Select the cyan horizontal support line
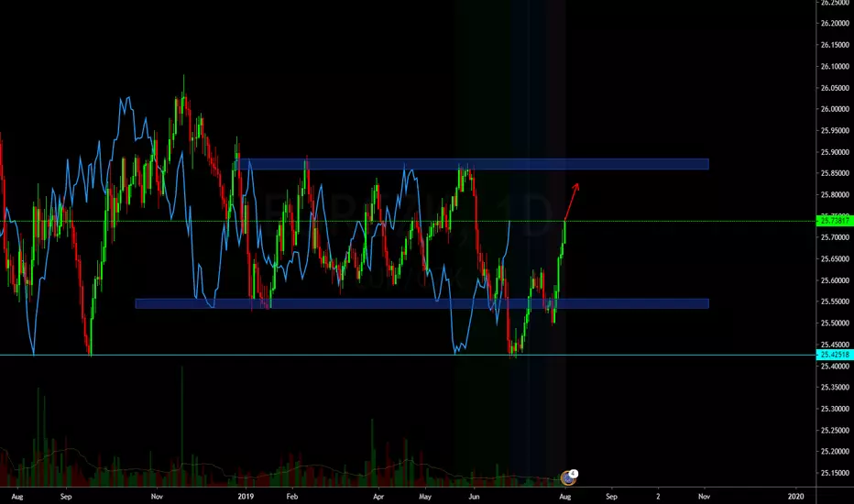The width and height of the screenshot is (854, 504). [408, 356]
